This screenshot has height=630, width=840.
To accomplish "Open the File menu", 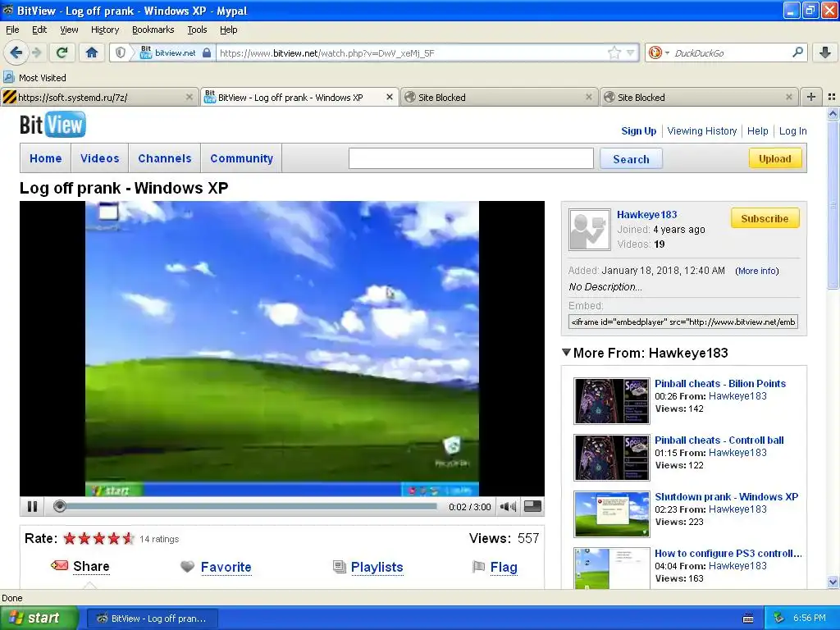I will pyautogui.click(x=12, y=30).
